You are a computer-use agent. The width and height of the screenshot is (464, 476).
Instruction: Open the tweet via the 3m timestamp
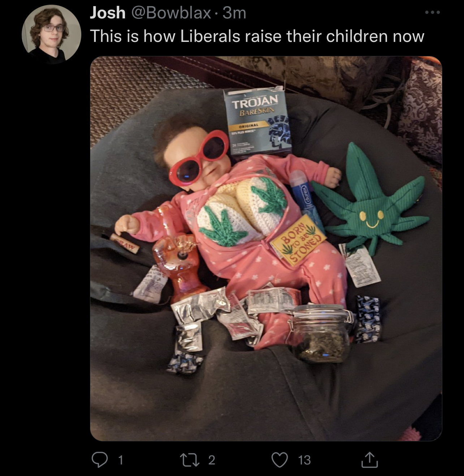pos(234,13)
